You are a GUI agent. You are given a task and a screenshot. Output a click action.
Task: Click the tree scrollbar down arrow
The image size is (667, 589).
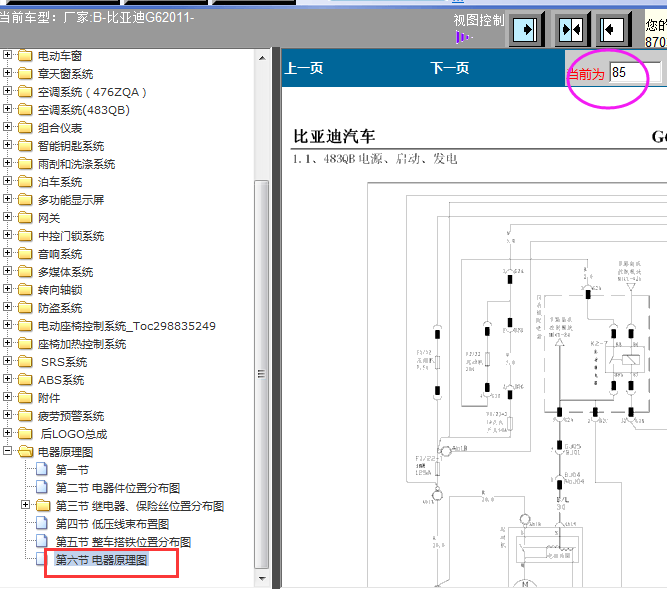pos(262,578)
